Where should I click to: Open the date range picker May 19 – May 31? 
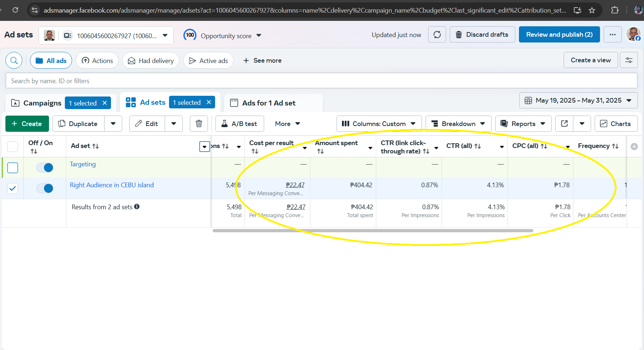pos(578,100)
